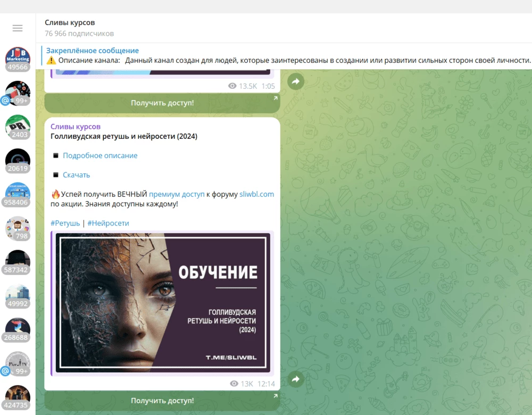Click the post title Голливудская ретушь и нейросети (2024)
This screenshot has height=415, width=532.
click(x=124, y=136)
